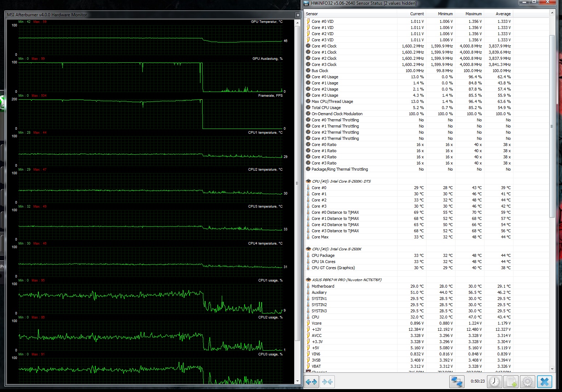Screen dimensions: 562x392
Task: Select the Package/Ring Thermal Throttling row
Action: (409, 169)
